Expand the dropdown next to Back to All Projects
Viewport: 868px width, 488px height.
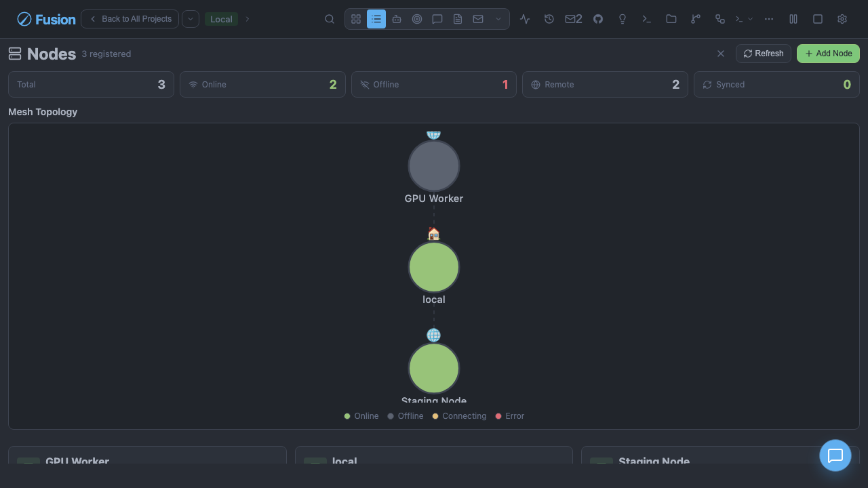(x=191, y=19)
